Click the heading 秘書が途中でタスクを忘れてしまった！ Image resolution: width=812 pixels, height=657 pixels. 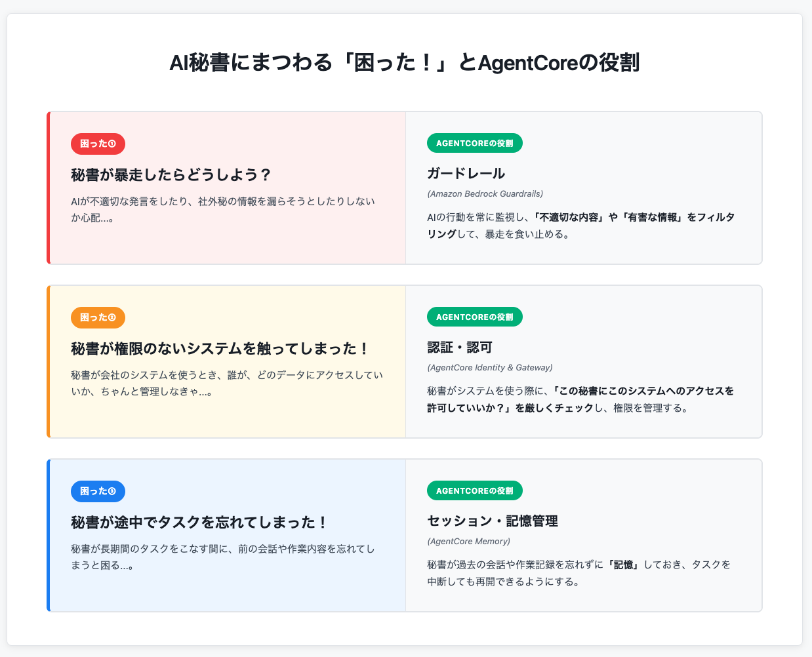click(x=199, y=523)
